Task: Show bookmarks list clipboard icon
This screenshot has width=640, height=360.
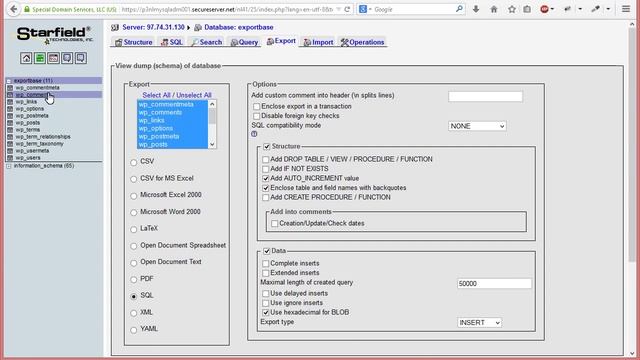Action: [527, 9]
